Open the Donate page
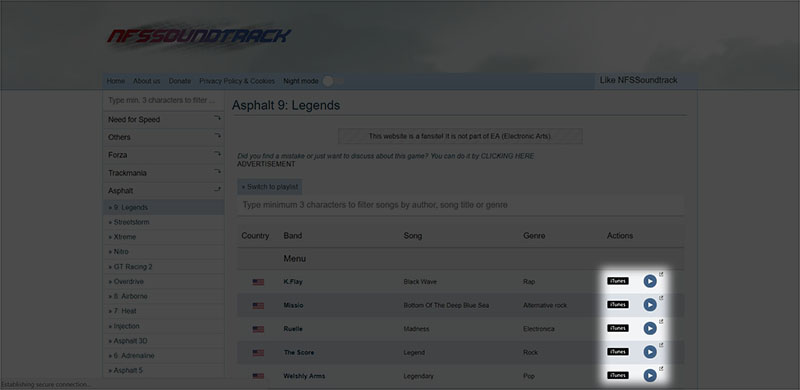 (180, 81)
